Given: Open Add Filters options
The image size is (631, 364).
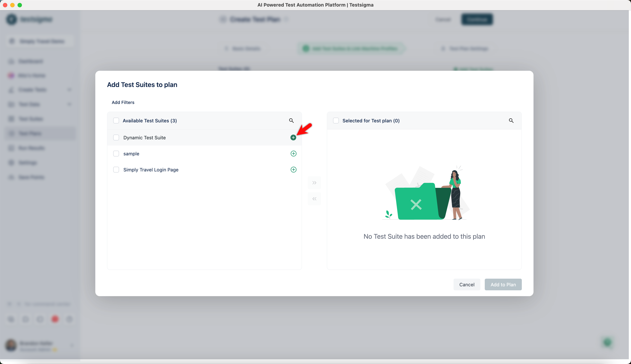Looking at the screenshot, I should coord(123,102).
